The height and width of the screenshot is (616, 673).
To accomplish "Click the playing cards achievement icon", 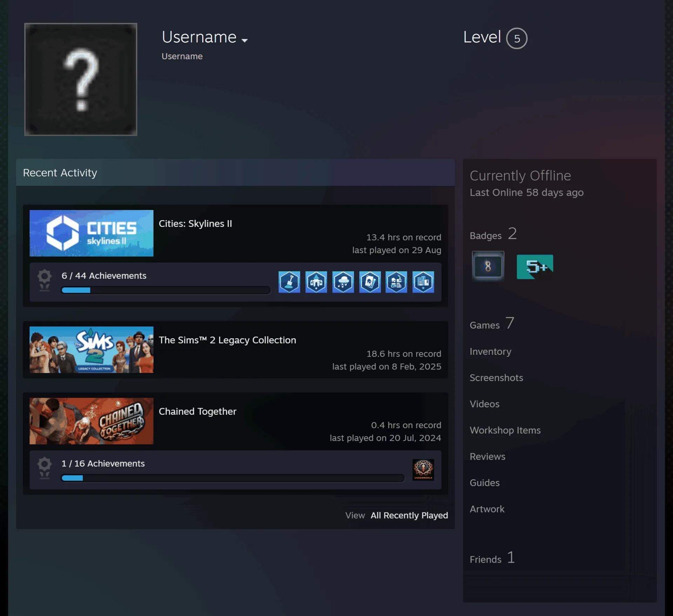I will point(370,282).
